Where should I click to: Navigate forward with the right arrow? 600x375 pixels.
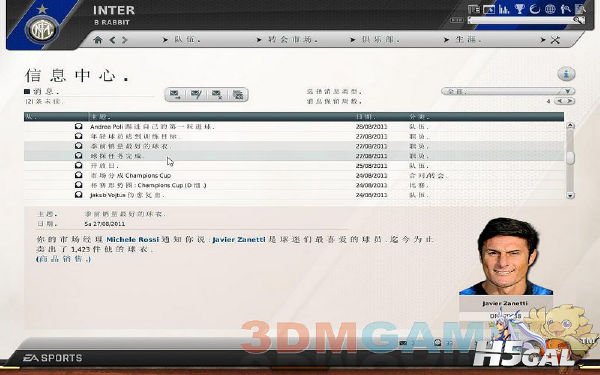(124, 40)
